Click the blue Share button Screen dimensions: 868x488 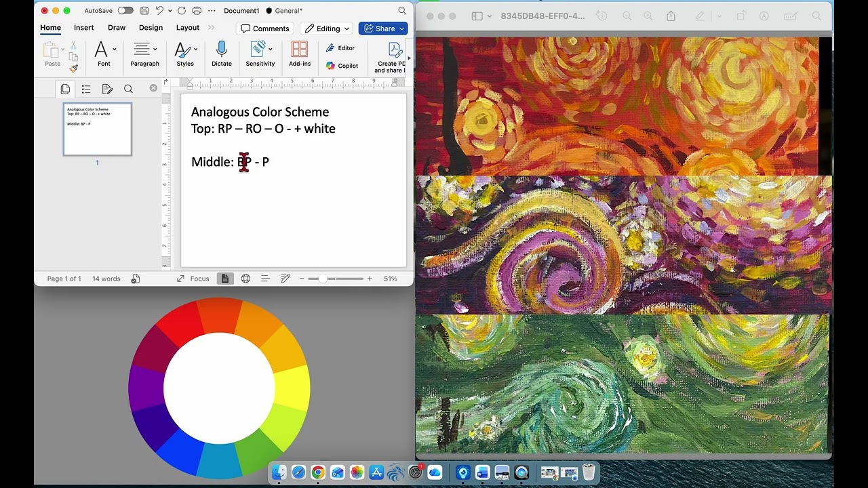pos(382,28)
